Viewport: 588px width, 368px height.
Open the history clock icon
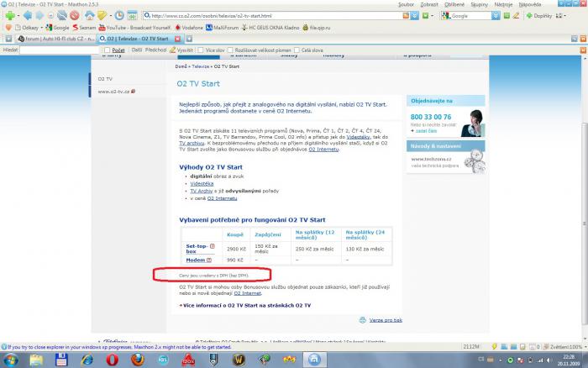coord(119,15)
